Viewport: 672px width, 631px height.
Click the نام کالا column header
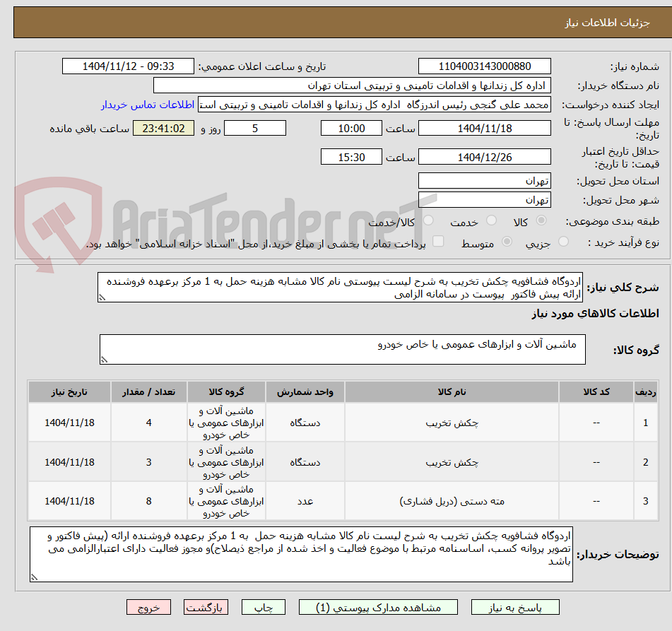[x=452, y=391]
